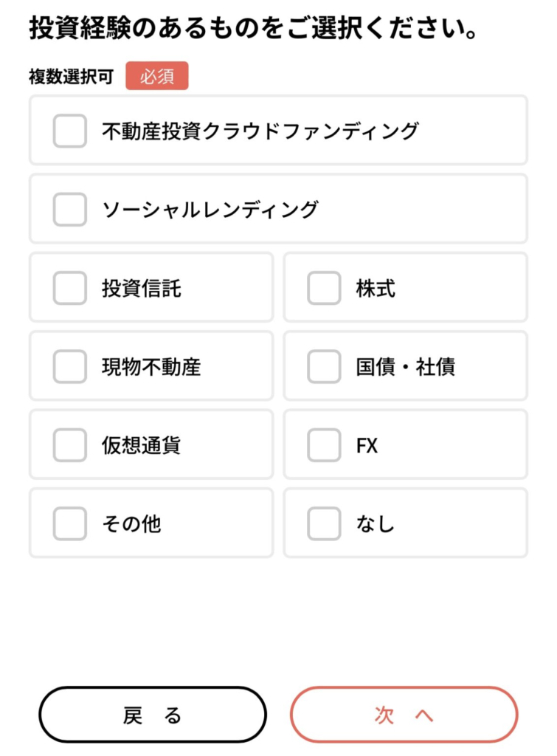The height and width of the screenshot is (756, 557).
Task: Enable the 投資信託 checkbox
Action: pos(70,288)
